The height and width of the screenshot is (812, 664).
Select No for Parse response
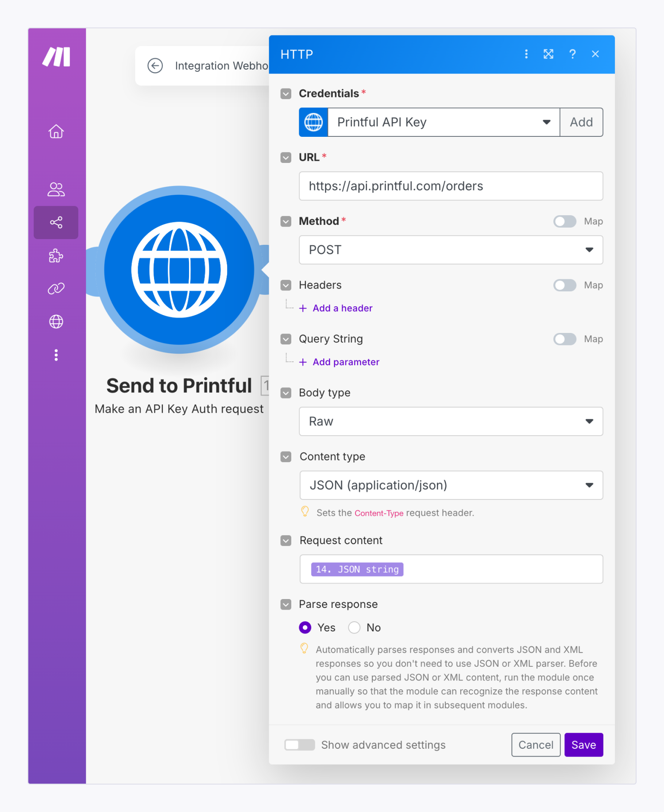354,627
